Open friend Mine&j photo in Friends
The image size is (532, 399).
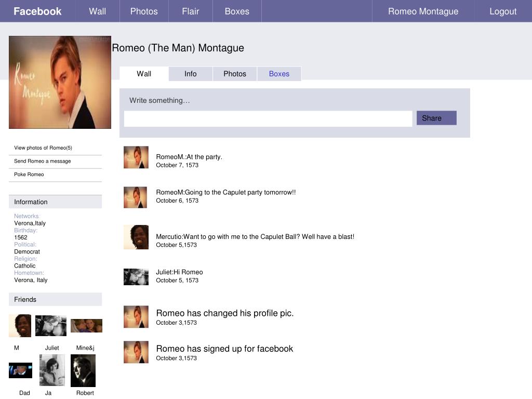(87, 326)
